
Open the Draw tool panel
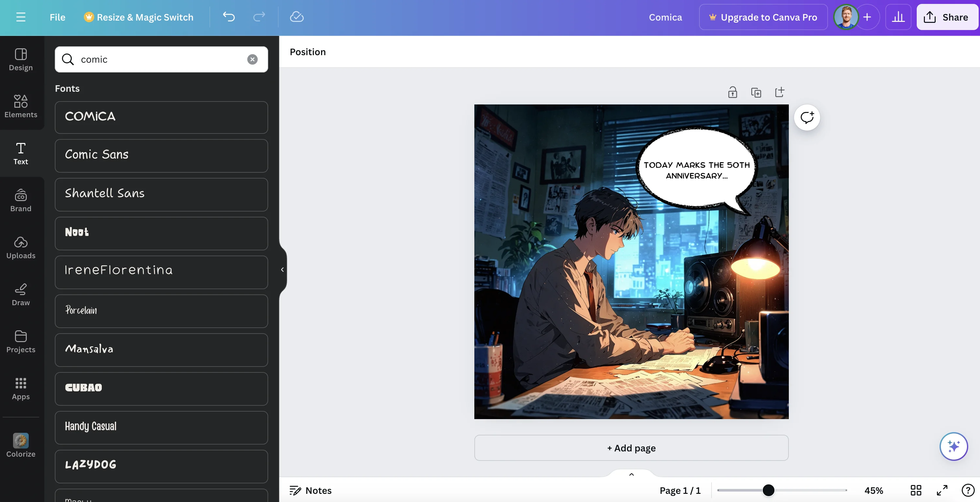pos(21,294)
